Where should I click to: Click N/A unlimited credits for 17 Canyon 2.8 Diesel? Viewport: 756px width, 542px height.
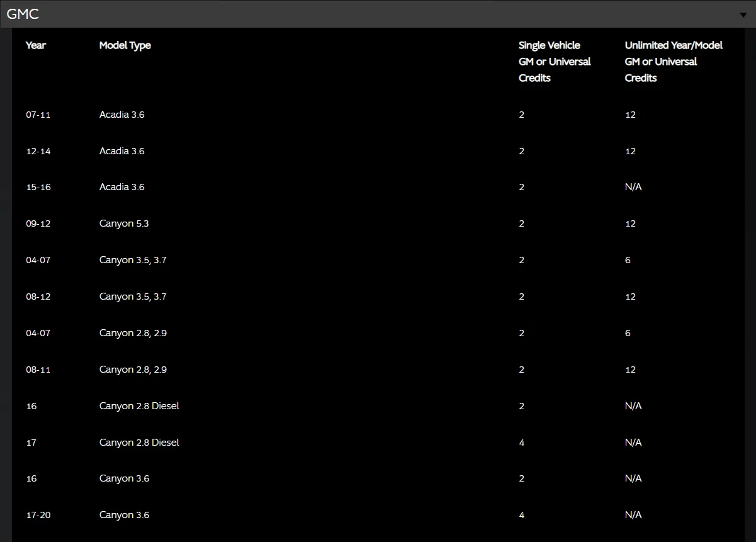pyautogui.click(x=633, y=443)
